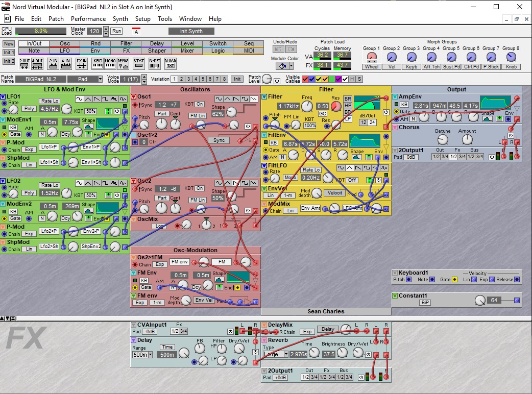532x394 pixels.
Task: Add the 2-OUT output module
Action: 25,64
